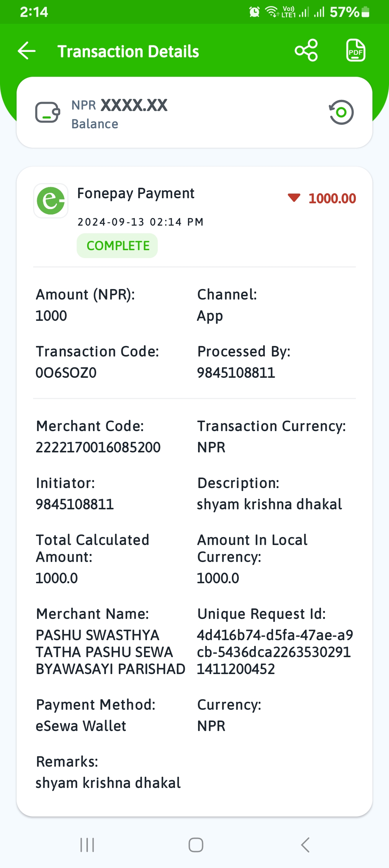Viewport: 389px width, 868px height.
Task: Open Android recent apps button
Action: pos(87,845)
